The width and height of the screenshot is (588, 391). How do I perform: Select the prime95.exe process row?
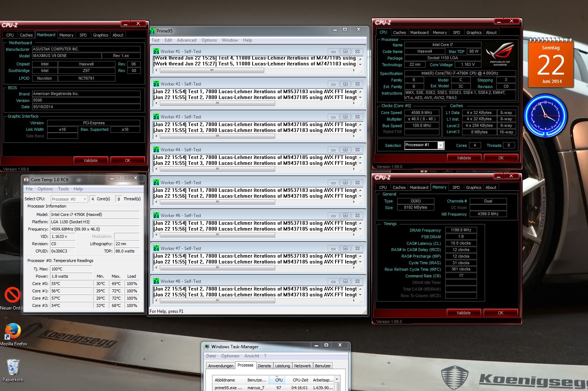coord(274,388)
